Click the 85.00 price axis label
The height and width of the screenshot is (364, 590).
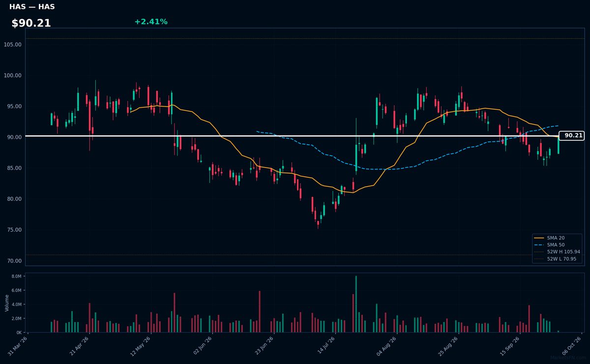[x=14, y=168]
